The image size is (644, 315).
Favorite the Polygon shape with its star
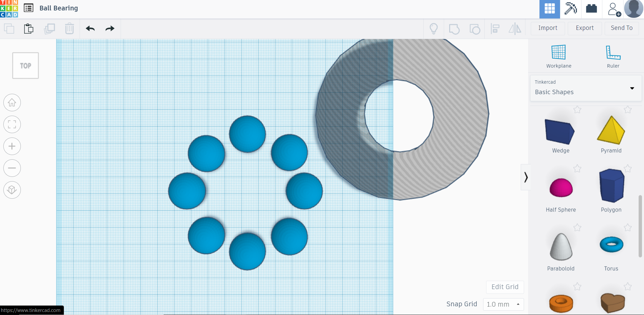coord(628,168)
